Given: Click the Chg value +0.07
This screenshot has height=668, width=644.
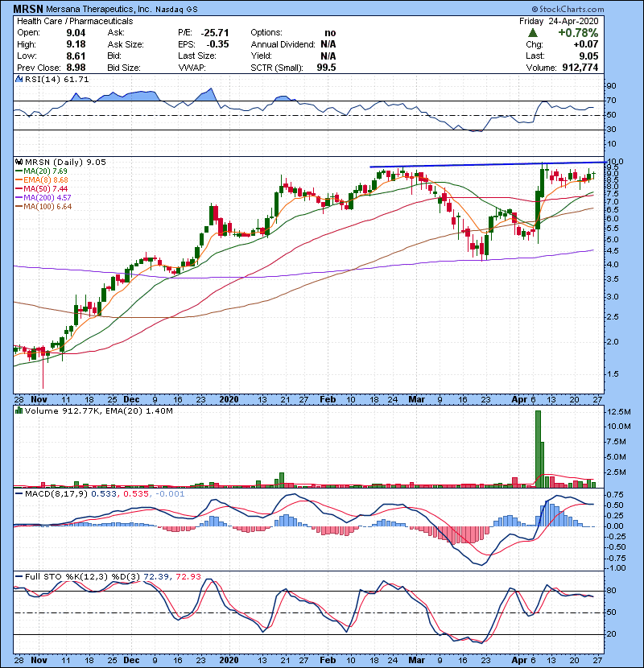Looking at the screenshot, I should point(585,44).
